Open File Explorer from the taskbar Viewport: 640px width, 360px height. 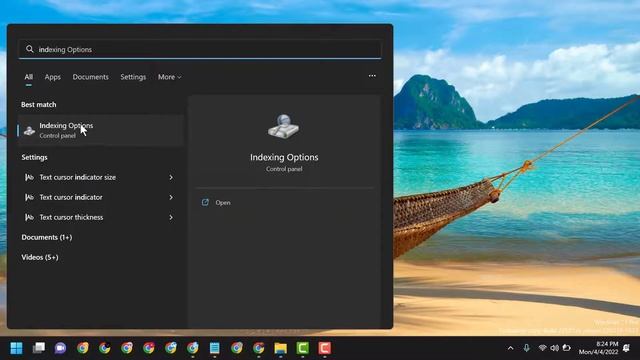point(280,348)
